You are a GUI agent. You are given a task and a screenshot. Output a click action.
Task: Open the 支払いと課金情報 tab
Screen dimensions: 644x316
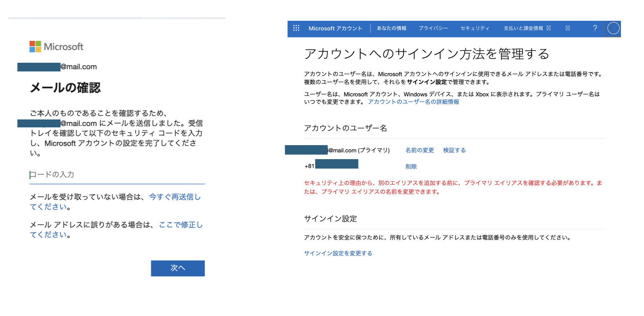[523, 28]
